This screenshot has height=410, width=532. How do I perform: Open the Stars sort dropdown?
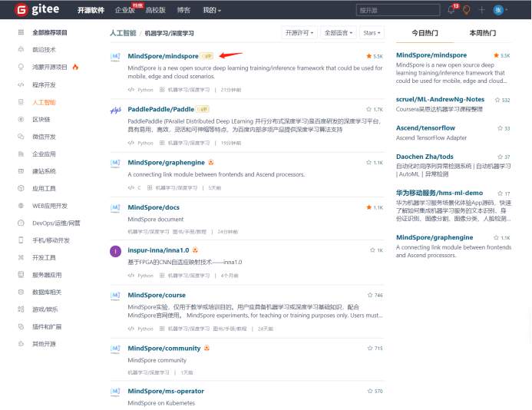[372, 32]
